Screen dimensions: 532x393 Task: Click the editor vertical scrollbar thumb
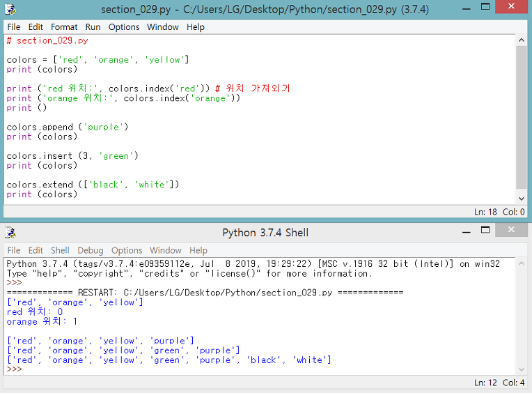pyautogui.click(x=521, y=117)
